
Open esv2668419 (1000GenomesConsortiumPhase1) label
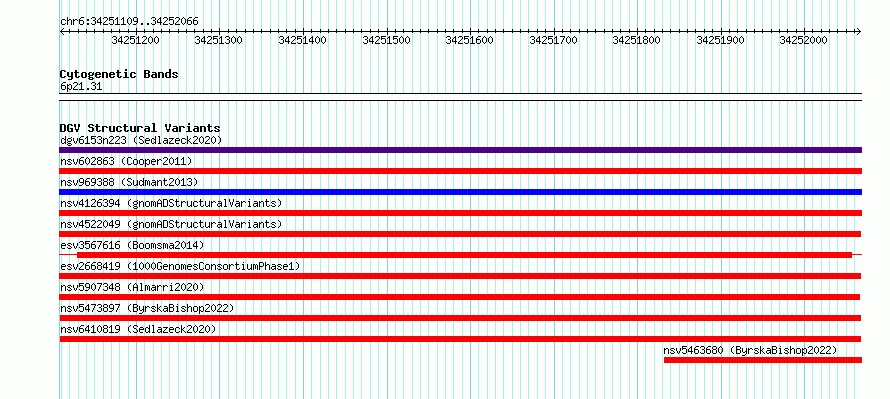pyautogui.click(x=180, y=266)
